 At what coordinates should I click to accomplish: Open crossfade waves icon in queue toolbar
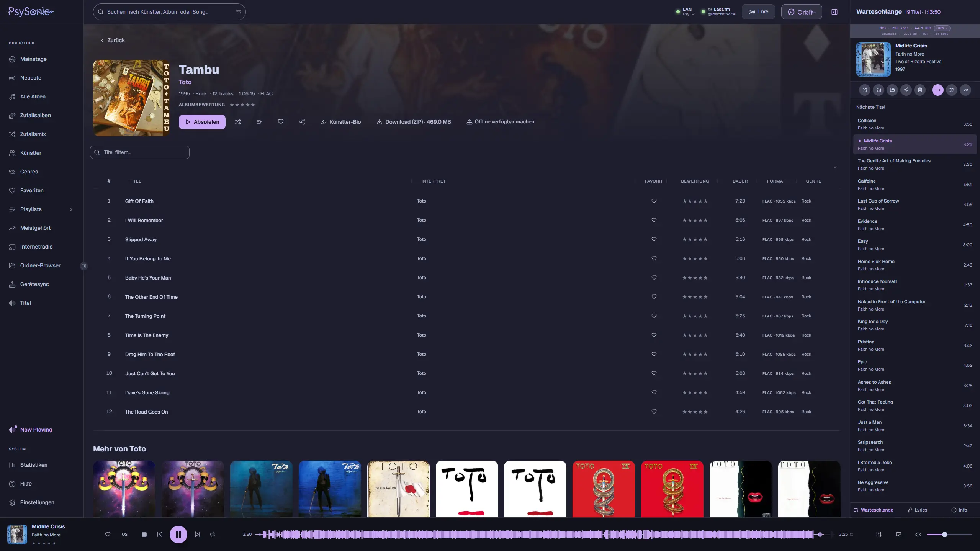click(x=952, y=90)
